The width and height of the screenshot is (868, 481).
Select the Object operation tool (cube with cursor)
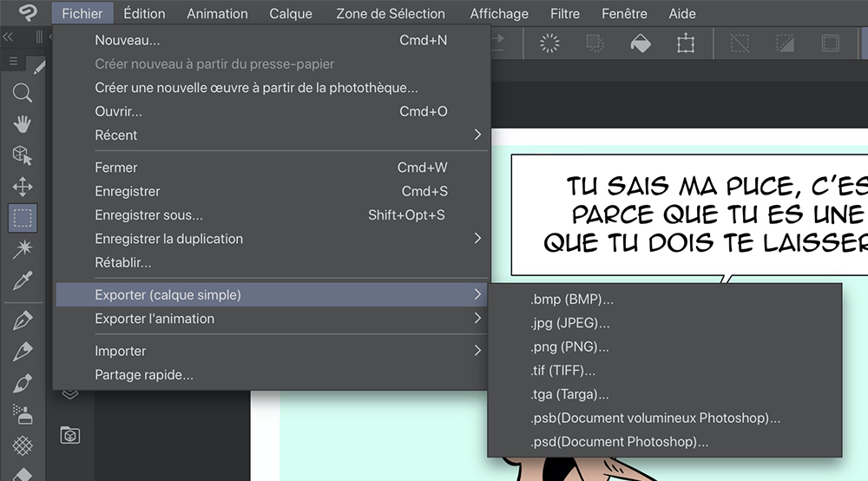click(x=23, y=155)
